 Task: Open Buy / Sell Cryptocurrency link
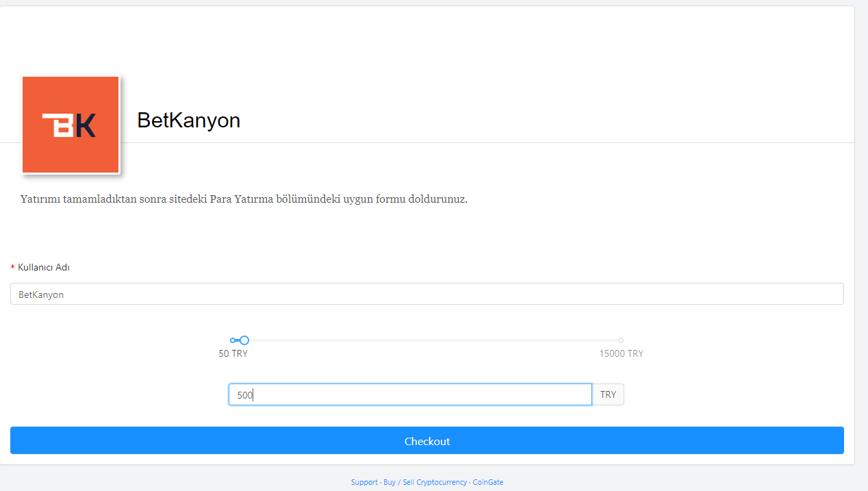click(x=425, y=482)
